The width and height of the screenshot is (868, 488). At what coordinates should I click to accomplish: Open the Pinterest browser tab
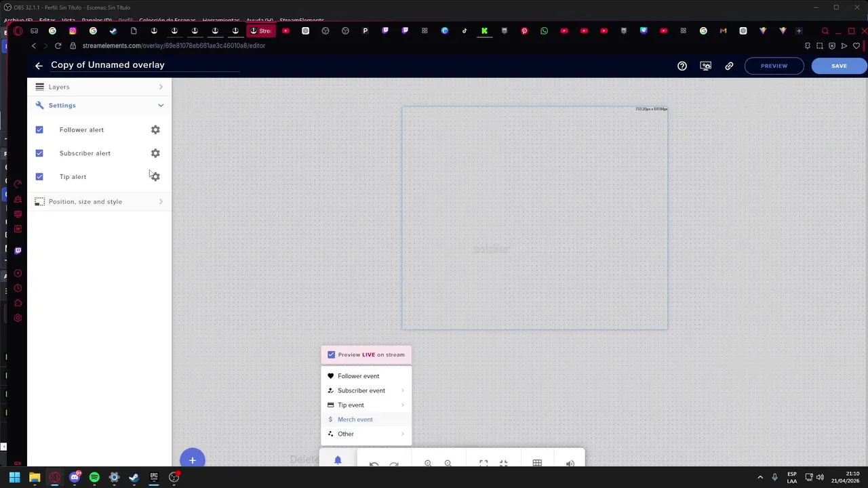click(x=524, y=30)
